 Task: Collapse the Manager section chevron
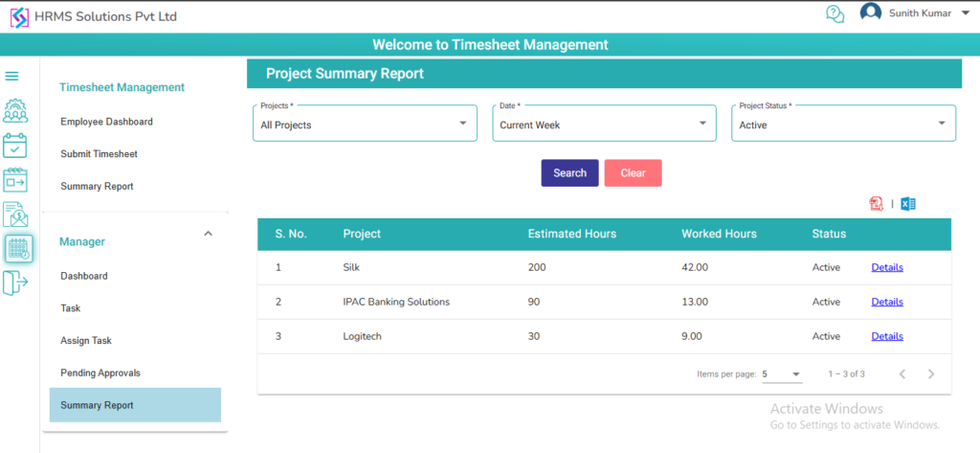pyautogui.click(x=209, y=234)
